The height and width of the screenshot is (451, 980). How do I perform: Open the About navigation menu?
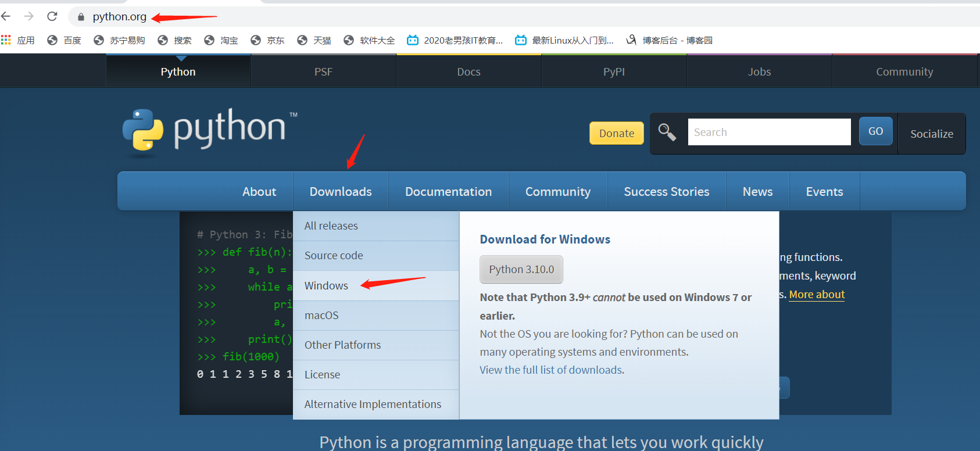coord(259,191)
